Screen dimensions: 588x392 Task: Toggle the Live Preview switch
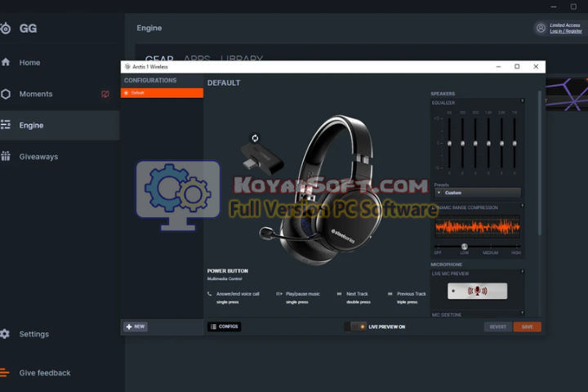[x=355, y=327]
